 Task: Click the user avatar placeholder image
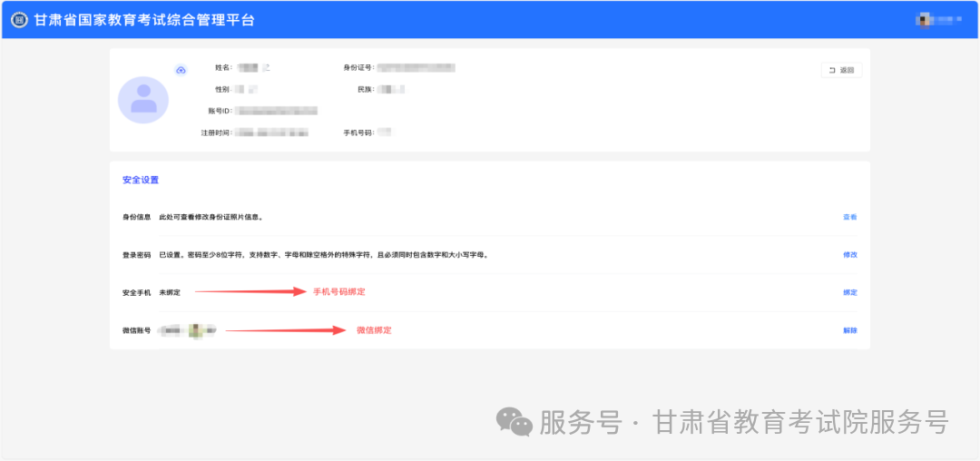coord(143,100)
